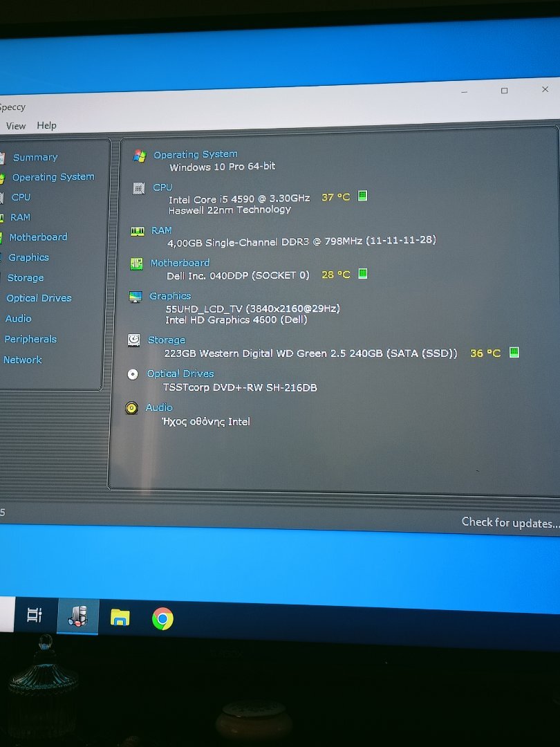Click the green temperature indicator next to 37 °C

coord(362,195)
